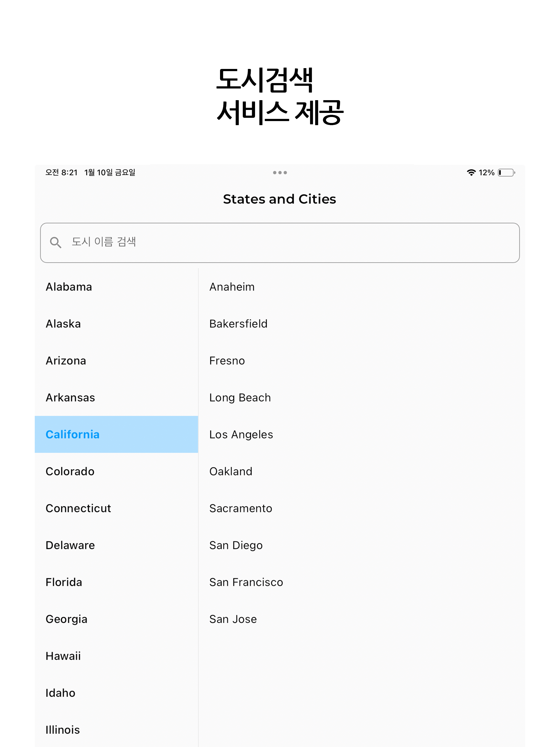Tap the Wi-Fi status icon
Viewport: 560px width, 747px height.
click(x=471, y=173)
